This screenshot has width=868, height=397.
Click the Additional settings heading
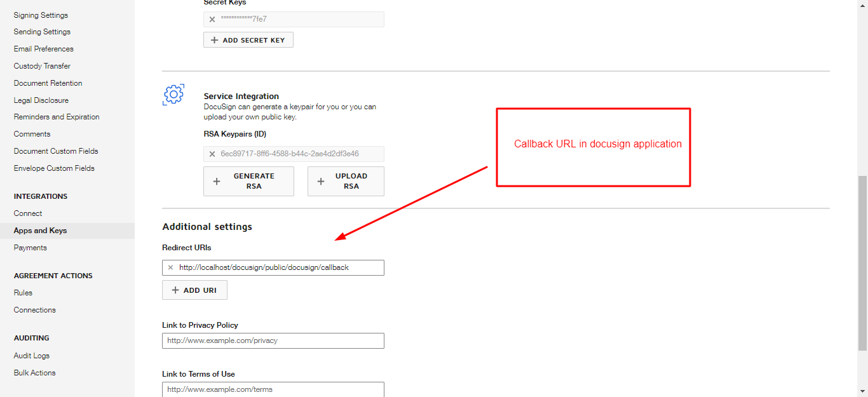[207, 227]
